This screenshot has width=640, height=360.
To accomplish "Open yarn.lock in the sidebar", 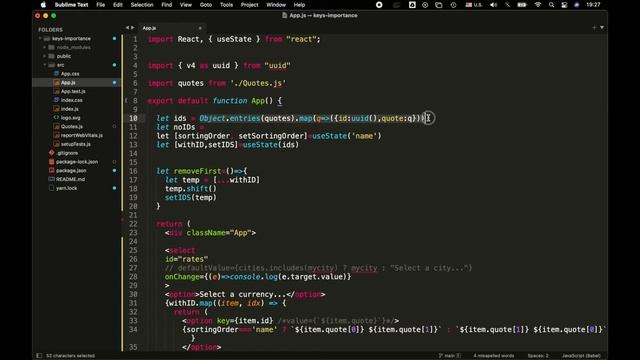I will tap(66, 188).
